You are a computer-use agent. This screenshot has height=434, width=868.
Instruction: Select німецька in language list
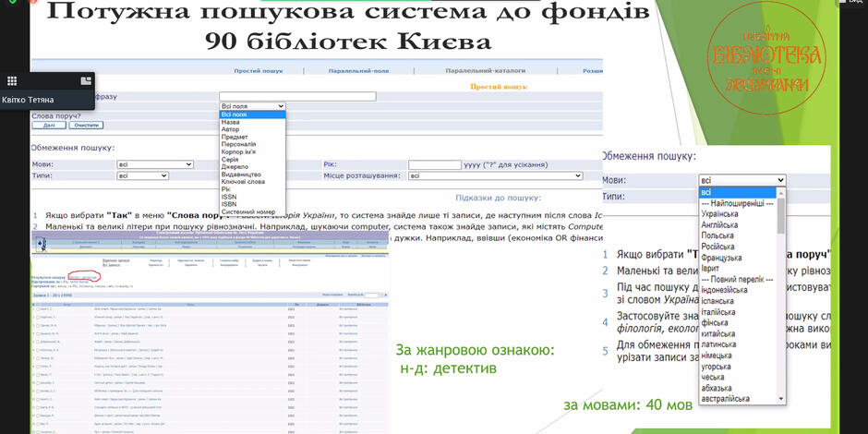pos(717,356)
